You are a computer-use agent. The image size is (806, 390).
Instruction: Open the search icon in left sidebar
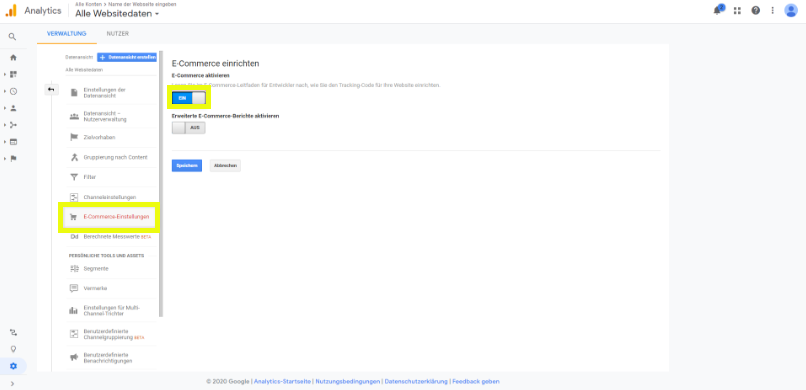pyautogui.click(x=12, y=37)
